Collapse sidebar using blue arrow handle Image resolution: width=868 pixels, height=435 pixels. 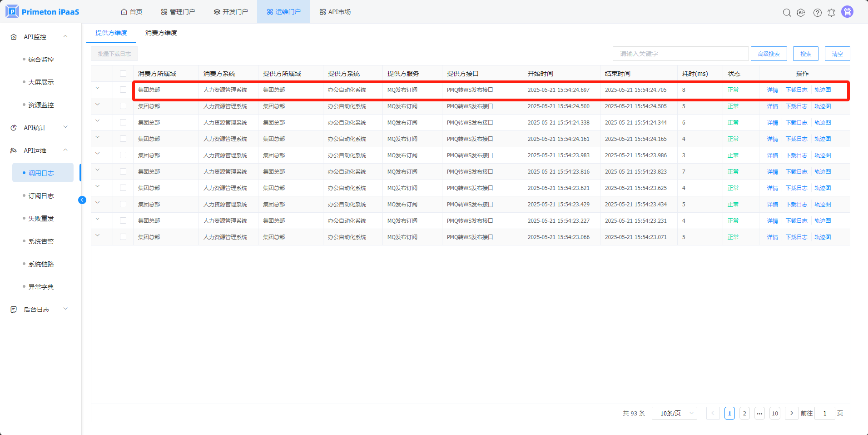pos(82,200)
